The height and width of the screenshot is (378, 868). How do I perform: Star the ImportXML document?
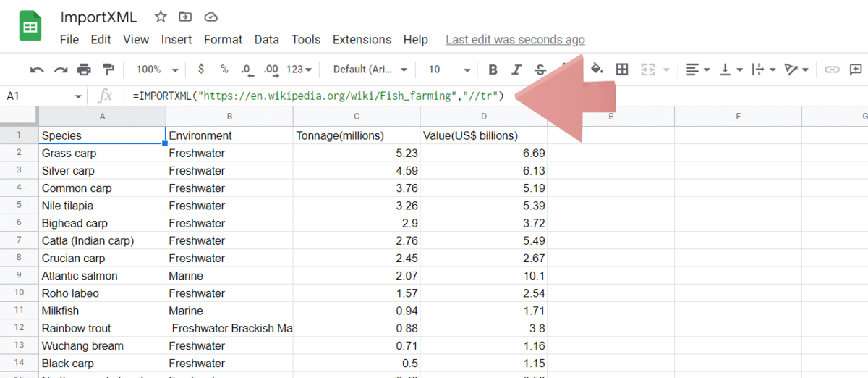point(161,17)
